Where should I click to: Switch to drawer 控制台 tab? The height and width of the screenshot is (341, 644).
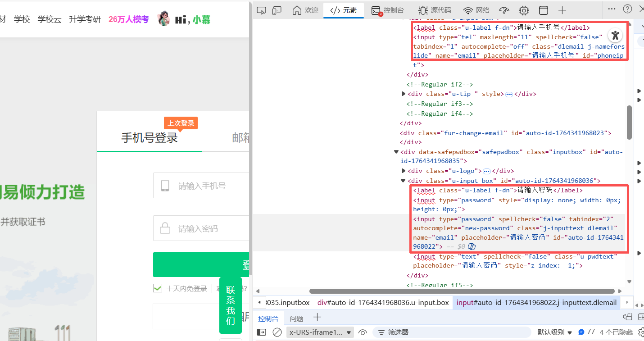(x=268, y=318)
